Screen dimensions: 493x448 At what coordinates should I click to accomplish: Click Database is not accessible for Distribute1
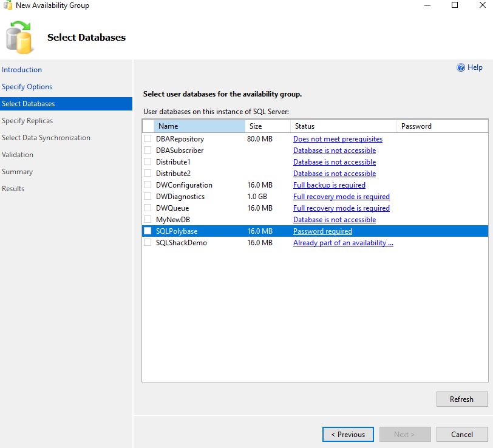coord(335,161)
